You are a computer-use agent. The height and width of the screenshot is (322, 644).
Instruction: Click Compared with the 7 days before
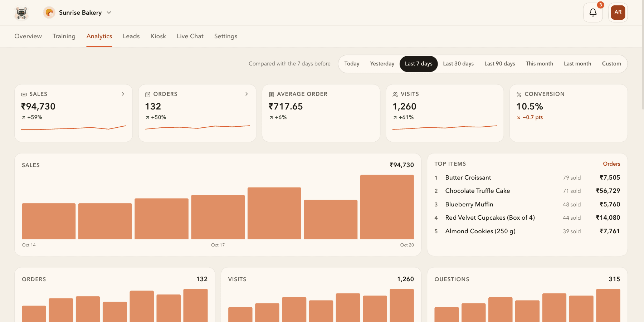click(289, 64)
